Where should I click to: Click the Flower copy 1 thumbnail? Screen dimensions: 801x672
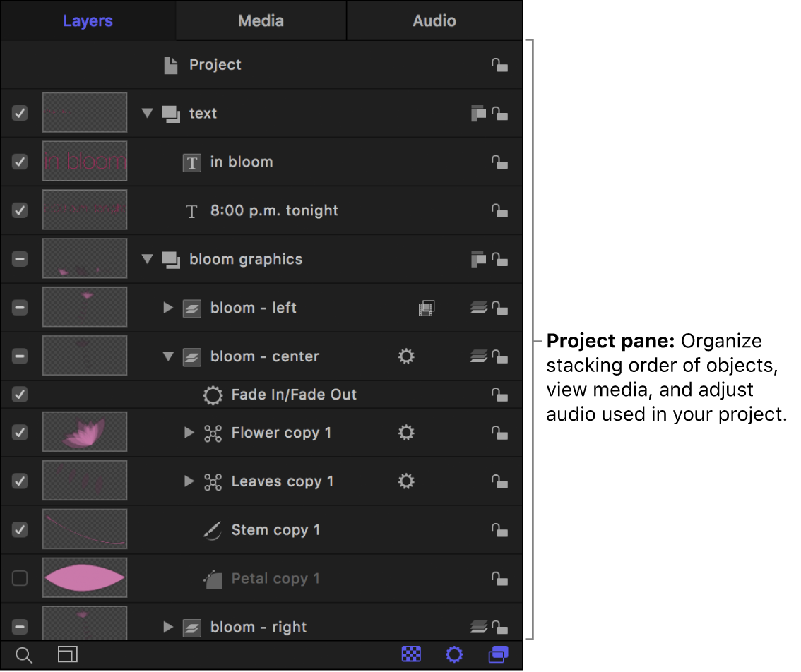click(x=84, y=432)
